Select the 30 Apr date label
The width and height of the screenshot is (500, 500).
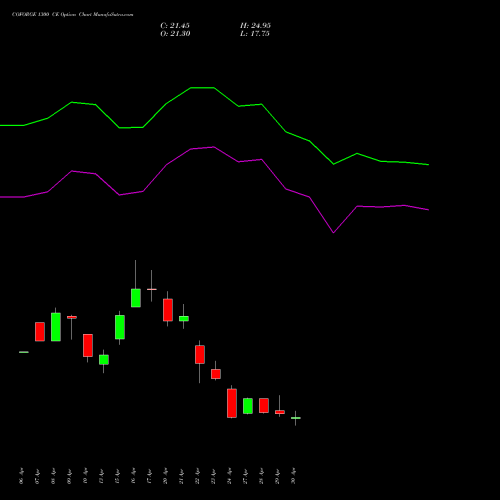[293, 476]
